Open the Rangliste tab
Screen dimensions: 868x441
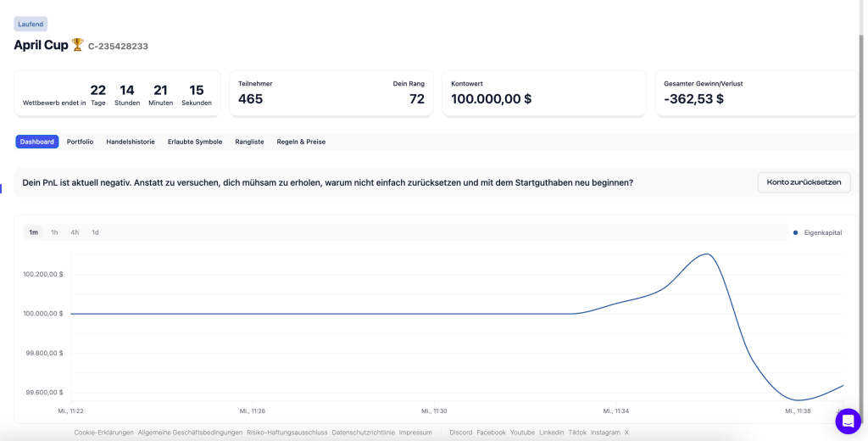[x=249, y=142]
